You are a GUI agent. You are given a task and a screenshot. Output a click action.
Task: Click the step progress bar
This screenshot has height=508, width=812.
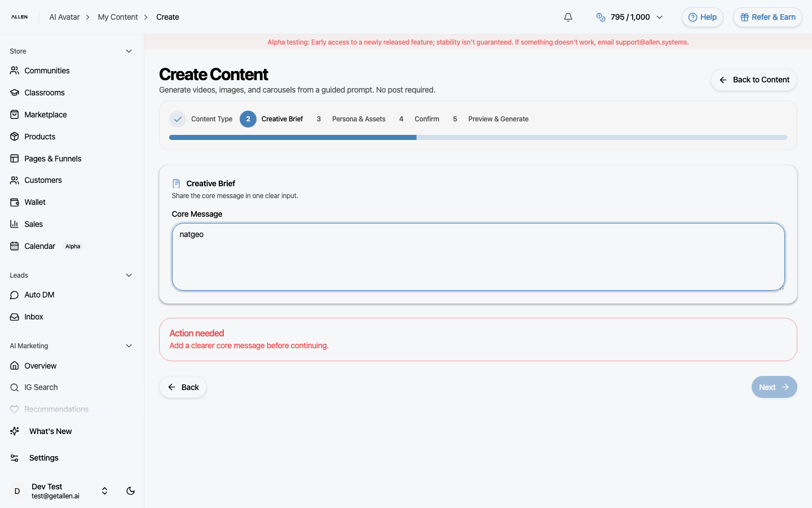tap(478, 137)
